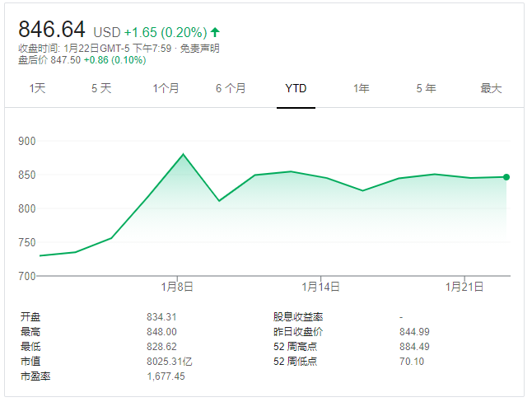This screenshot has height=402, width=532.
Task: Open the 免责声明 disclaimer link
Action: pyautogui.click(x=199, y=48)
